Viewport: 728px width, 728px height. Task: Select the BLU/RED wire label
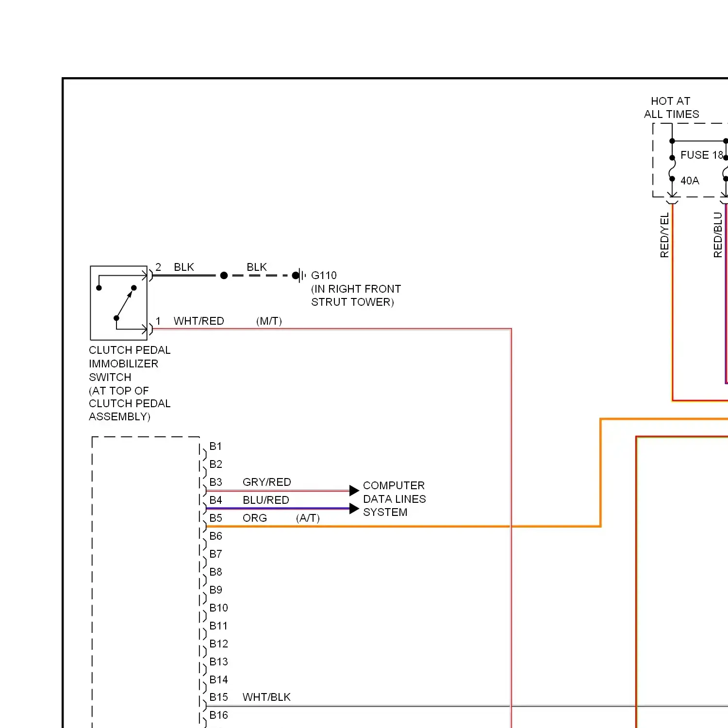(x=266, y=500)
